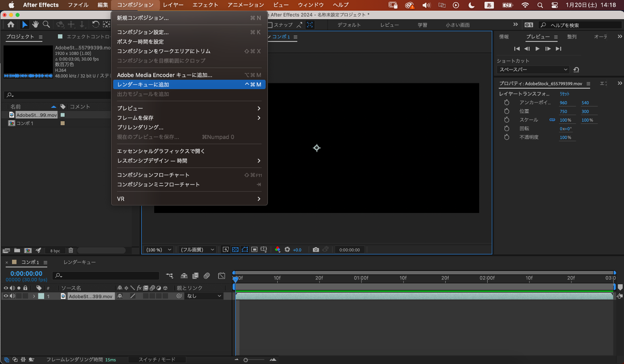Click the region of interest icon
Viewport: 624px width, 364px height.
coord(254,249)
